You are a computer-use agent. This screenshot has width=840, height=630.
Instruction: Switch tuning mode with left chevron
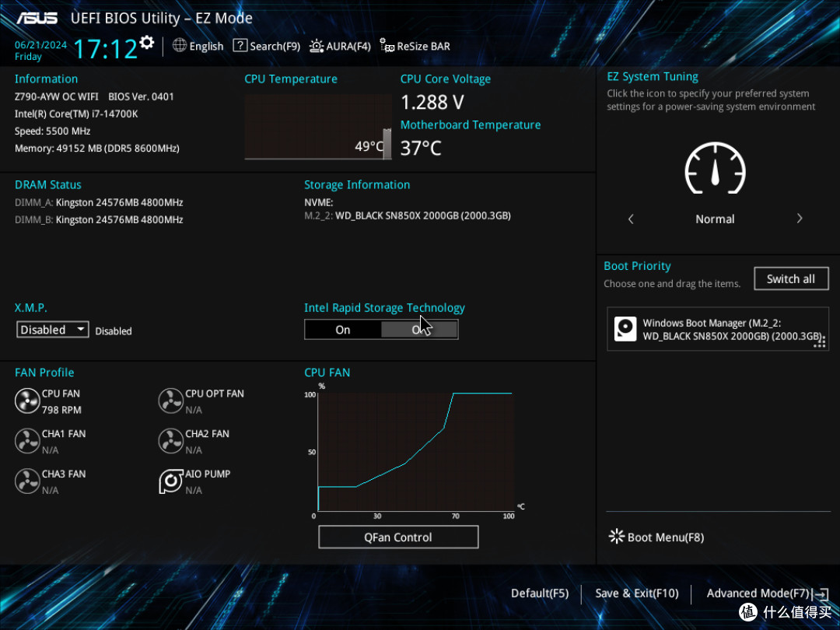click(x=631, y=219)
